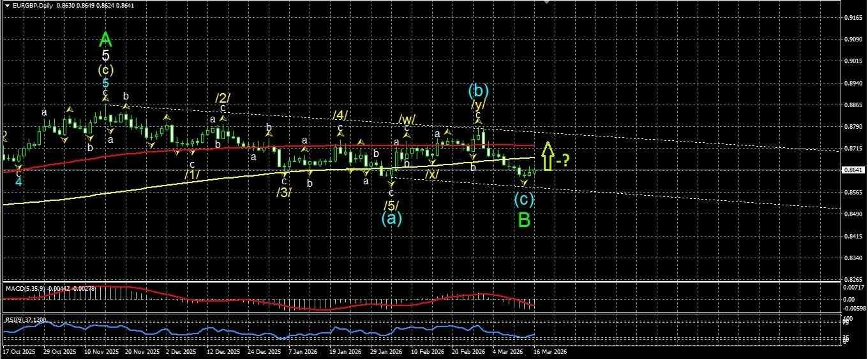Select the cyan (a) wave label
868x359 pixels.
pos(392,219)
